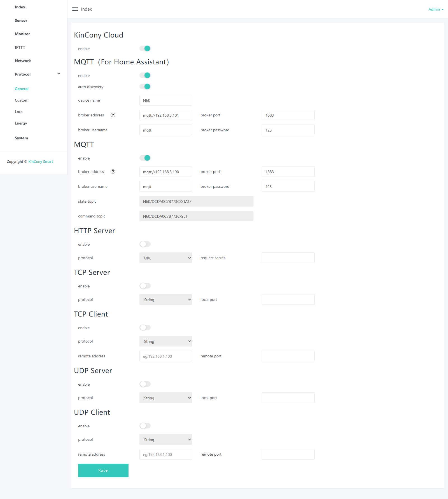Click help icon beside second MQTT broker address
This screenshot has height=499, width=448.
113,172
